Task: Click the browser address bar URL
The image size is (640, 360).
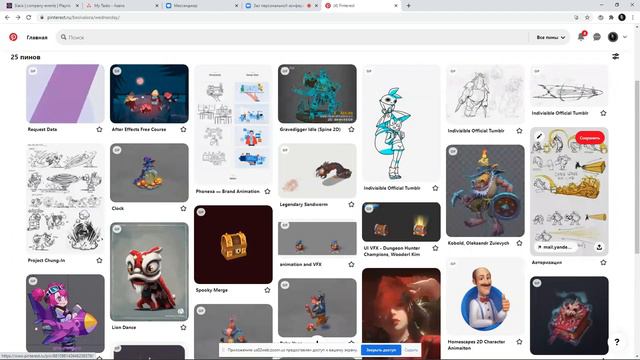Action: [x=84, y=18]
